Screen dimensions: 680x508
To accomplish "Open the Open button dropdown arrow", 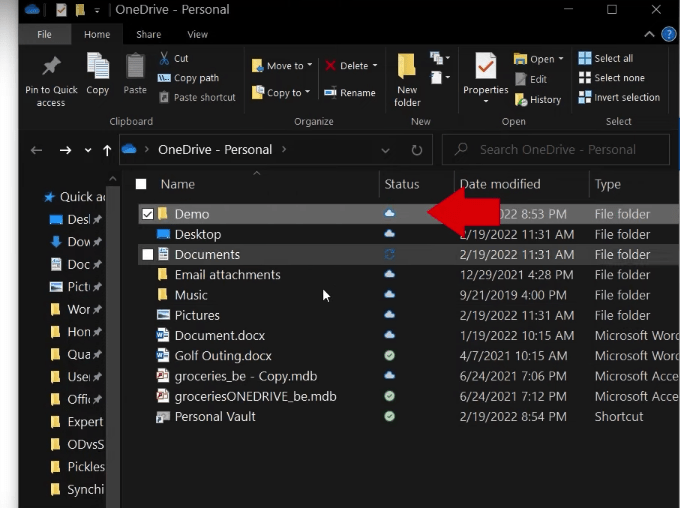I will pos(561,59).
